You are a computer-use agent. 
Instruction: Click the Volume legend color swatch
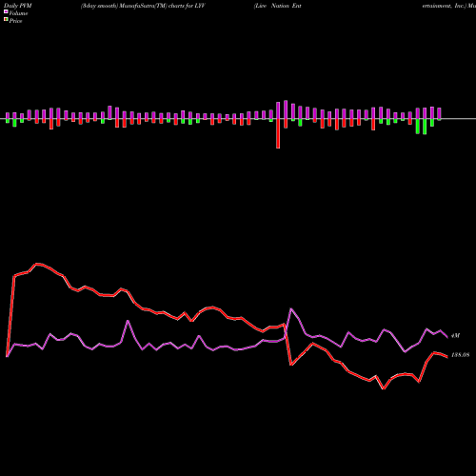[6, 11]
